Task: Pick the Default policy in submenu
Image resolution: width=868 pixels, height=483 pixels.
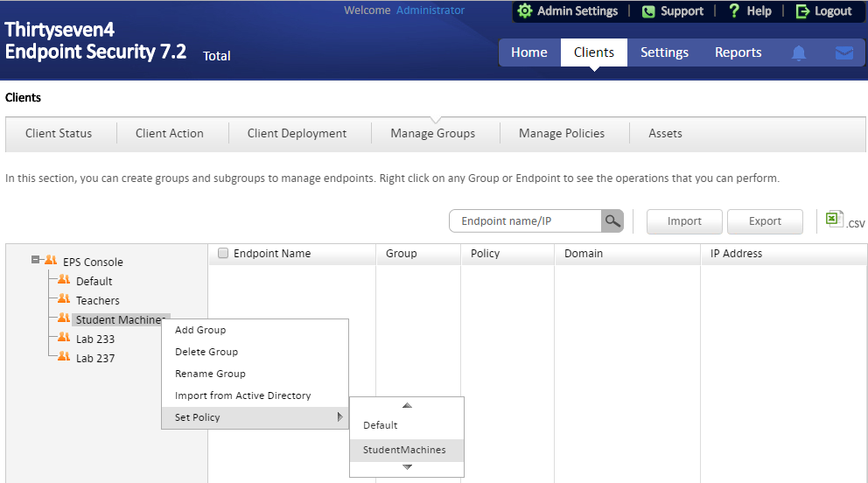Action: pos(407,425)
